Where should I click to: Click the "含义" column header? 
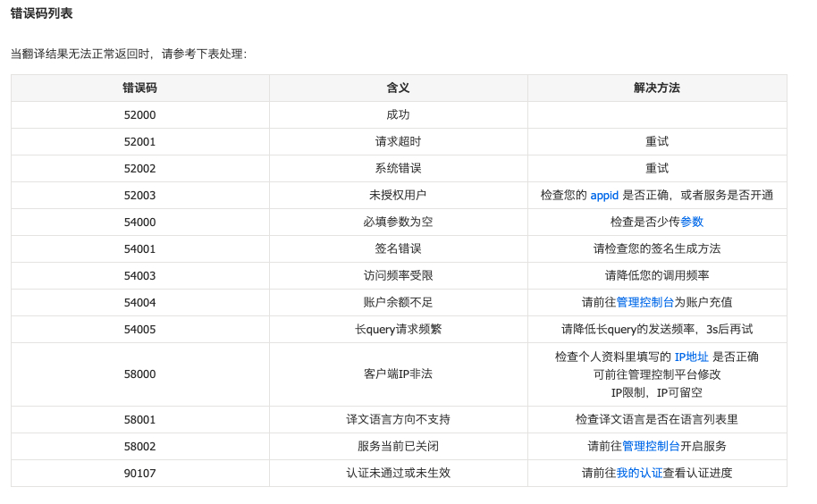pos(398,88)
